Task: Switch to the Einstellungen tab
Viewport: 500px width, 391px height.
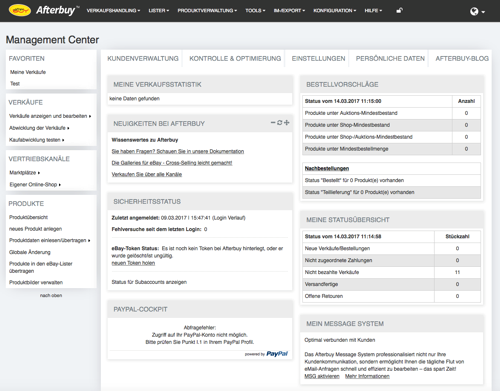Action: coord(318,59)
